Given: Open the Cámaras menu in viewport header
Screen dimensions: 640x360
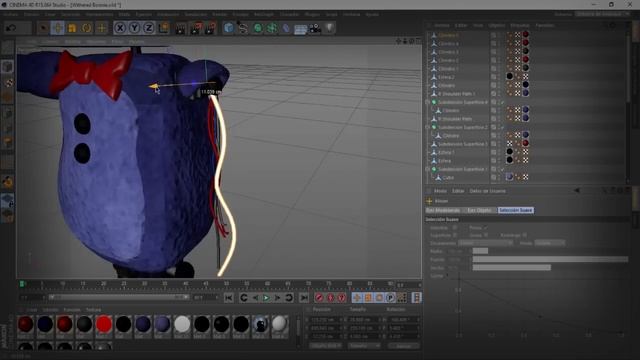Looking at the screenshot, I should tap(51, 41).
